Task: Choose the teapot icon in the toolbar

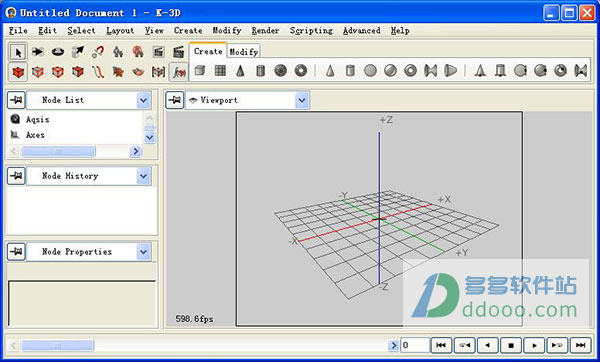Action: point(138,72)
